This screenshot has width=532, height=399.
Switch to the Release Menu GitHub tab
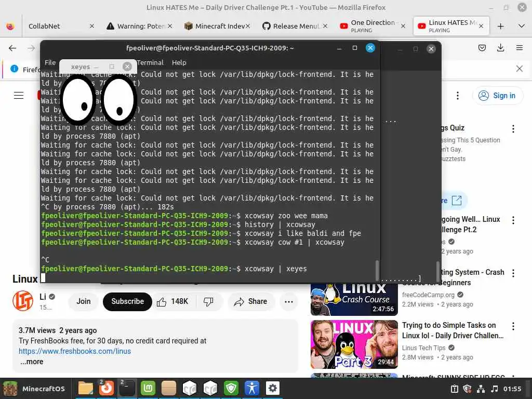296,26
